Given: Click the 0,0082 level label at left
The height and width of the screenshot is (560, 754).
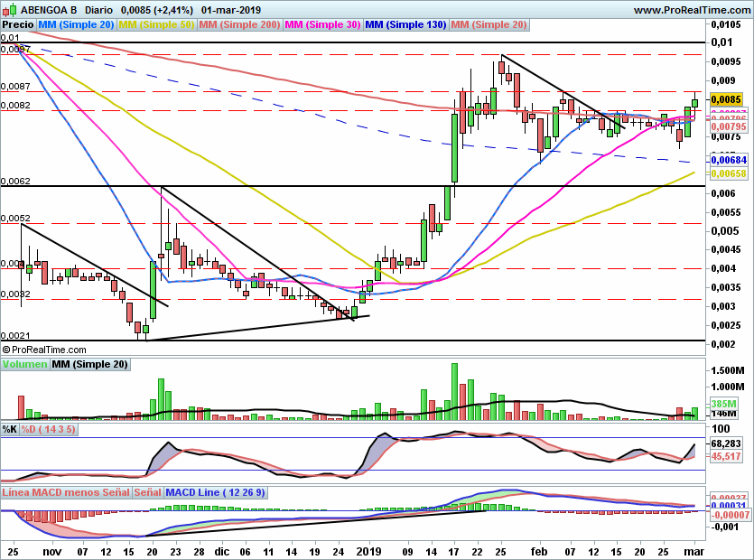Looking at the screenshot, I should click(15, 106).
